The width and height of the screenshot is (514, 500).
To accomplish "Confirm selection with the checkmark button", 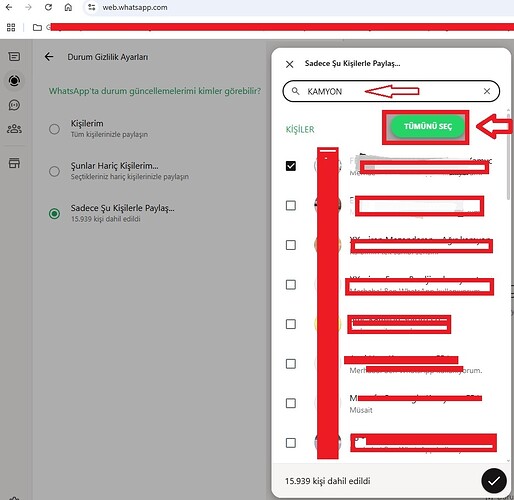I will click(494, 480).
